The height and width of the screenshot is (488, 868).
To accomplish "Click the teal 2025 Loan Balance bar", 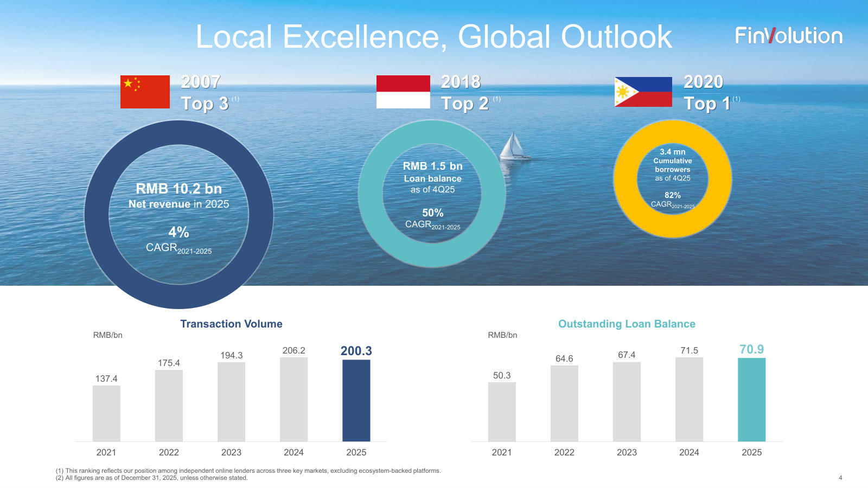I will point(752,400).
